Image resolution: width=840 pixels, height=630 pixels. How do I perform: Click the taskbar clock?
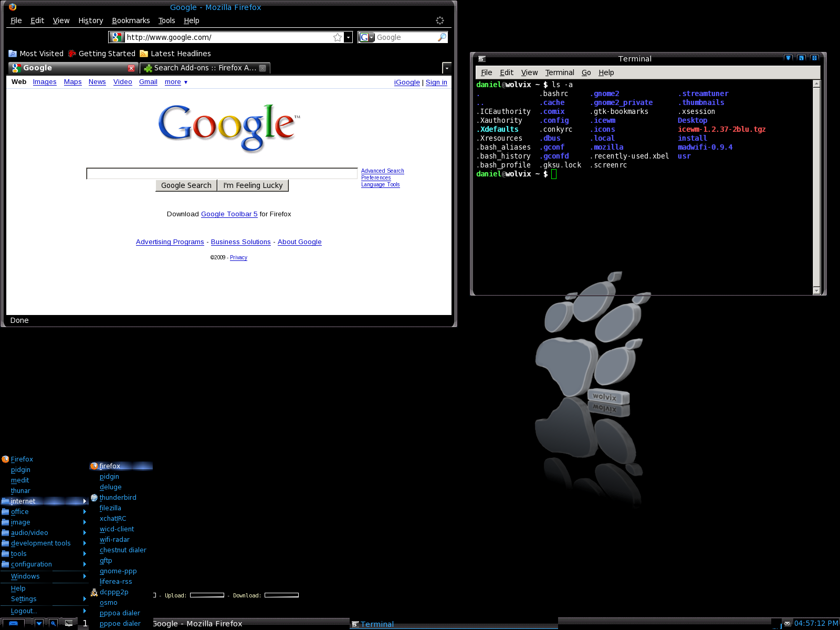[816, 624]
